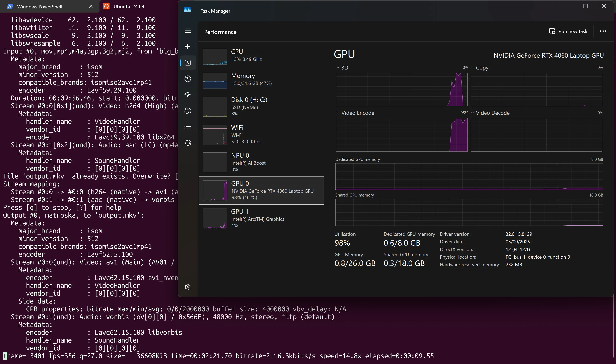Screen dimensions: 616x364
Task: Click the Ubuntu icon on the terminal tab
Action: pyautogui.click(x=106, y=6)
